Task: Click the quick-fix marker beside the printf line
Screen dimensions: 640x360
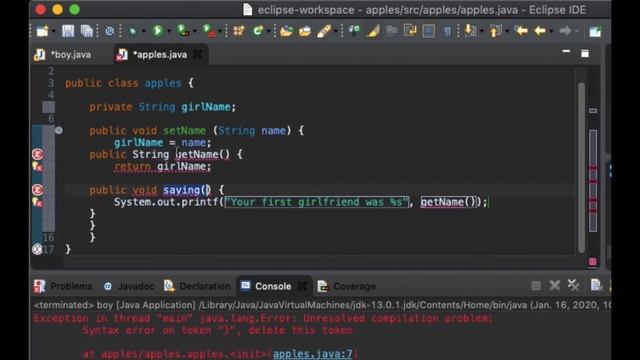Action: coord(37,202)
